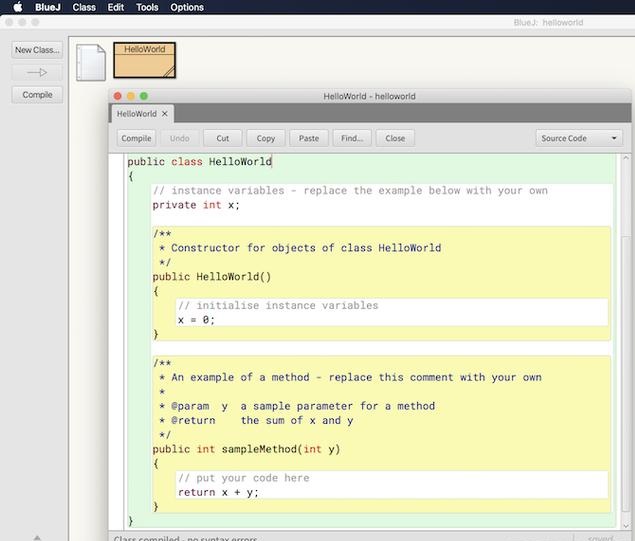Open the Find... panel
Viewport: 635px width, 541px height.
352,138
